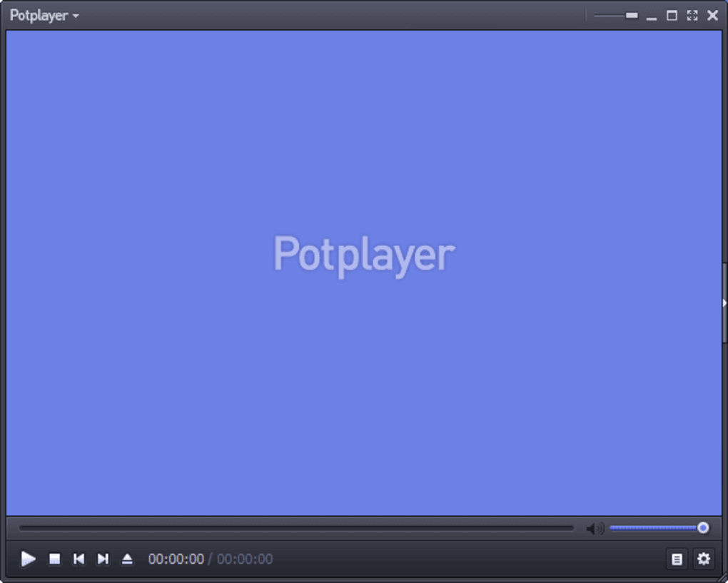This screenshot has height=583, width=728.
Task: Skip to the next track
Action: [x=103, y=559]
